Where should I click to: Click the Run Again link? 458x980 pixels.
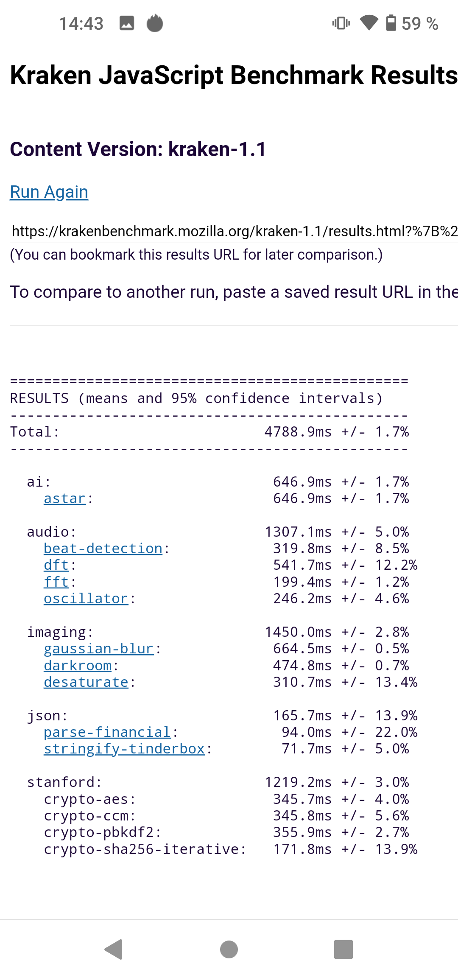pyautogui.click(x=49, y=192)
